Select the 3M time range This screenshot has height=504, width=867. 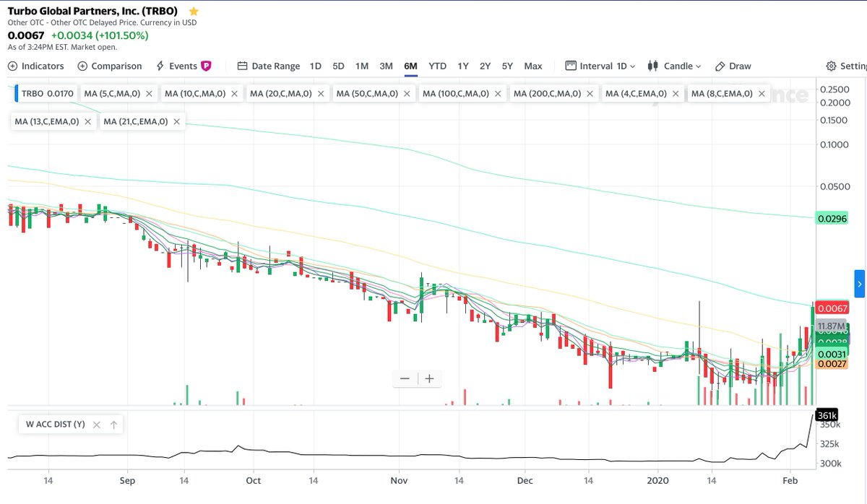point(387,66)
